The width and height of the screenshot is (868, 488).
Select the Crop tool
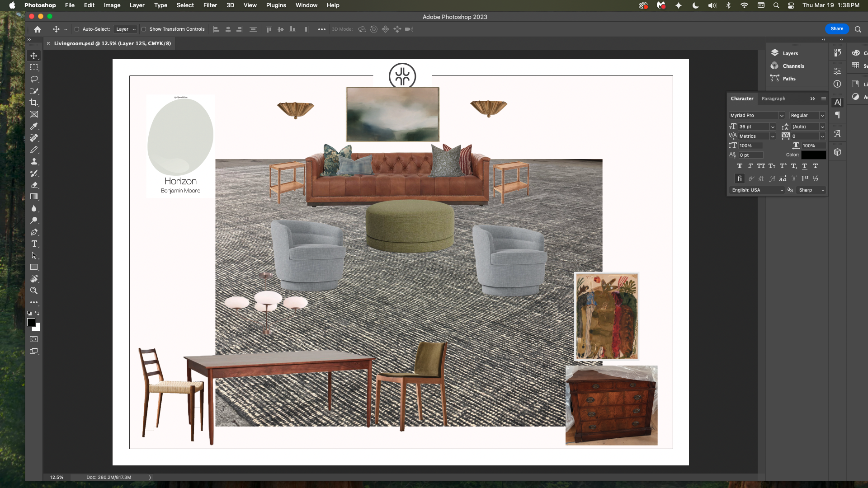pyautogui.click(x=34, y=103)
